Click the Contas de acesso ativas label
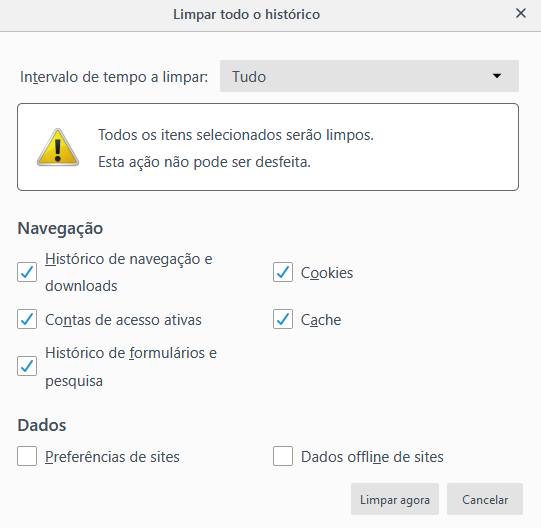This screenshot has width=541, height=528. (123, 320)
